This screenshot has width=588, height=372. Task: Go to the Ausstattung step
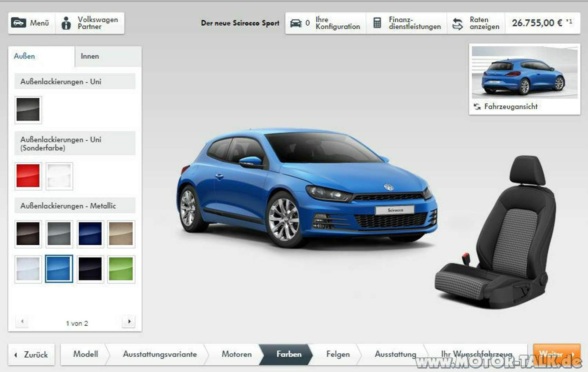point(395,354)
